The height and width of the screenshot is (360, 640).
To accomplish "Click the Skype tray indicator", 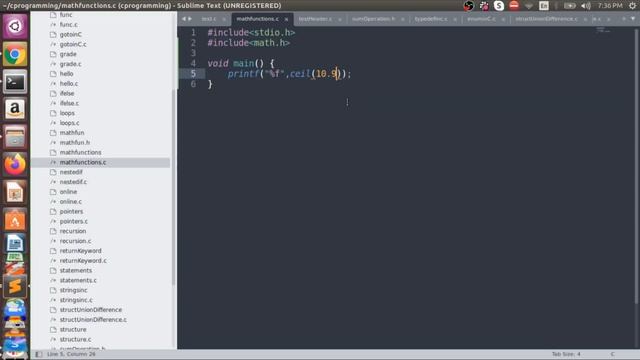I will click(x=499, y=6).
